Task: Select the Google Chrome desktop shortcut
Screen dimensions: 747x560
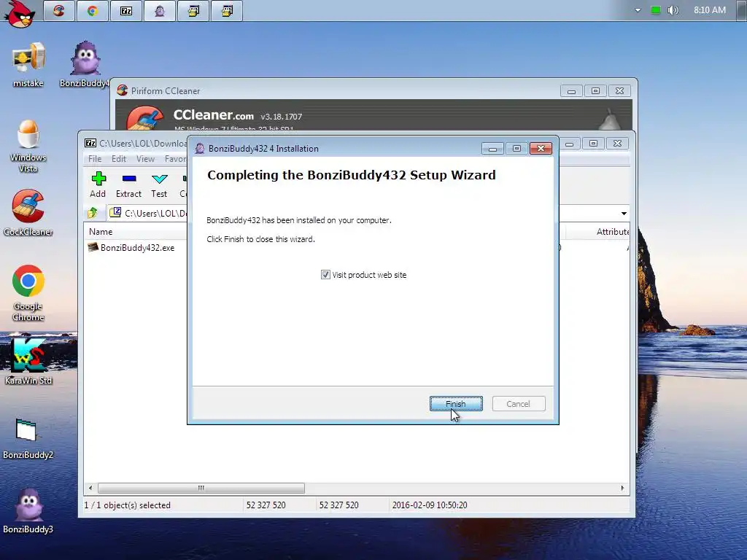Action: (x=28, y=292)
